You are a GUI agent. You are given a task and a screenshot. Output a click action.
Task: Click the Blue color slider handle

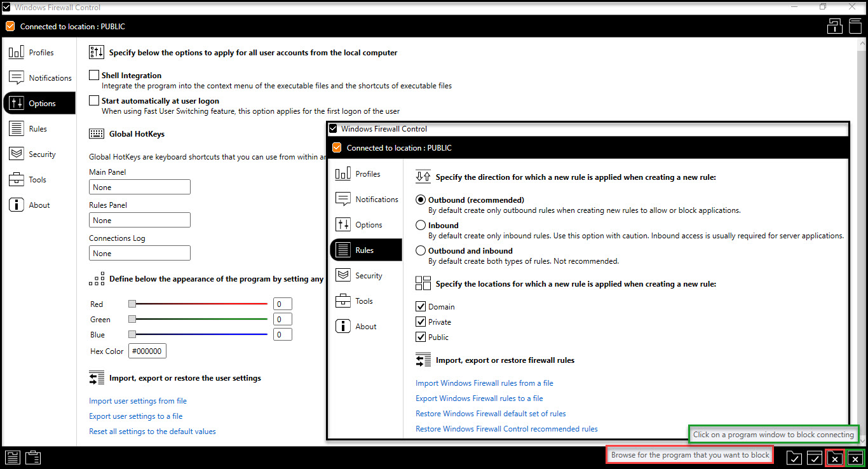(132, 334)
